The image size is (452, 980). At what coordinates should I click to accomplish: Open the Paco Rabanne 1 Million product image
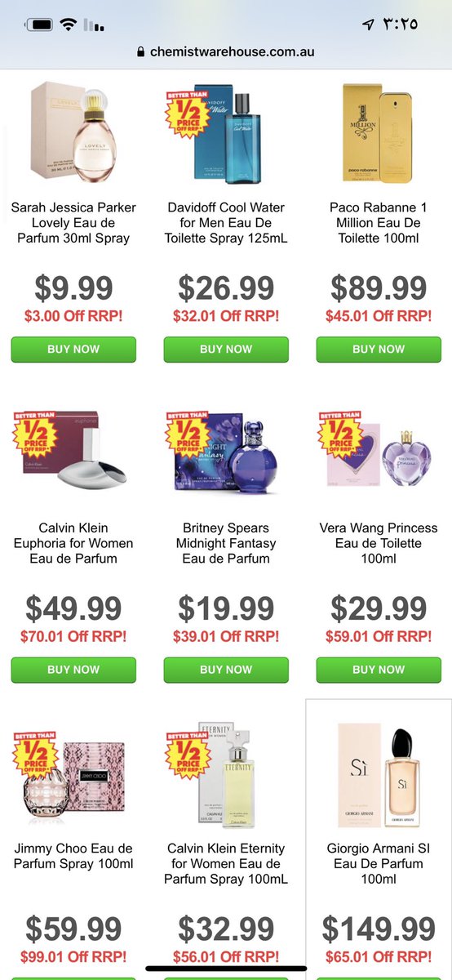coord(379,131)
